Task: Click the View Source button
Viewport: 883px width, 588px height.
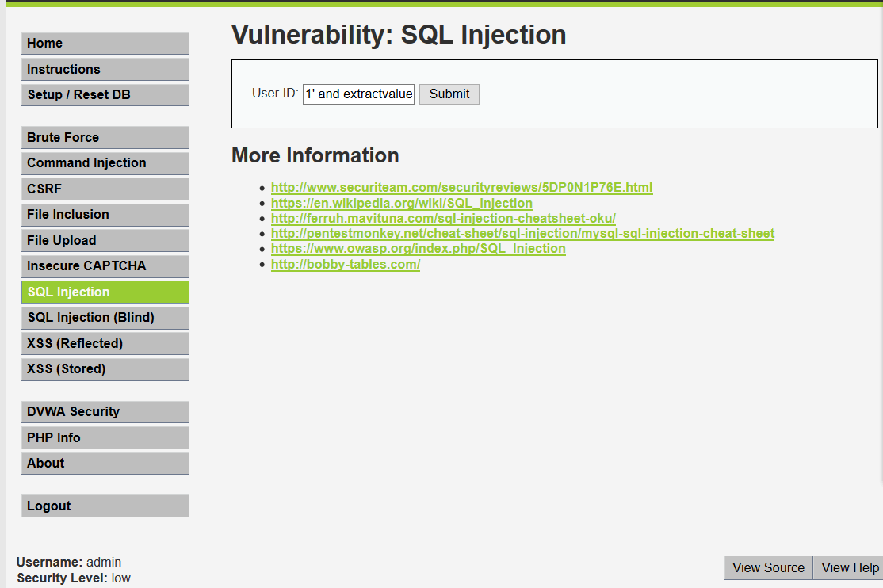Action: click(x=768, y=567)
